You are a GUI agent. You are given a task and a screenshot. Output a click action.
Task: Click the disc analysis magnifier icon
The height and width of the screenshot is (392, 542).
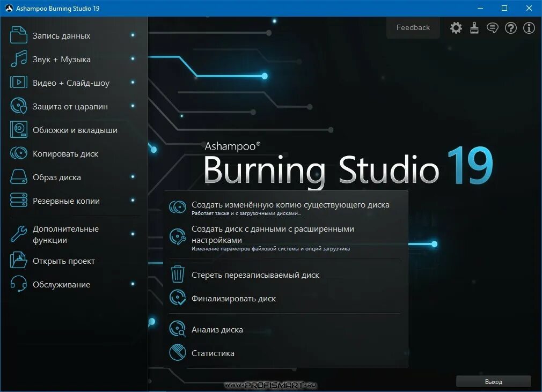178,328
